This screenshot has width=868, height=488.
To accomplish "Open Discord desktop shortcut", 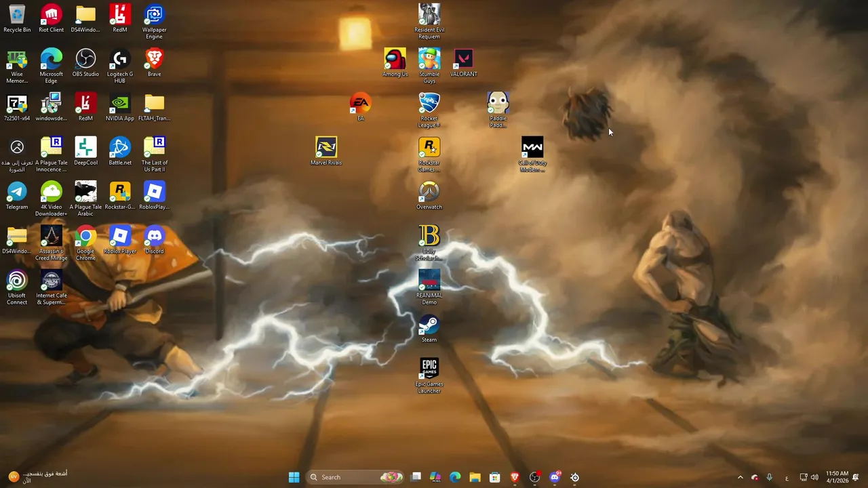I will click(x=155, y=240).
